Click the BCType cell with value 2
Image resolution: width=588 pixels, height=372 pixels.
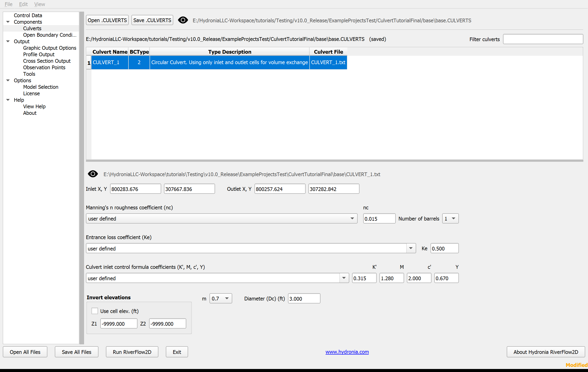(139, 63)
